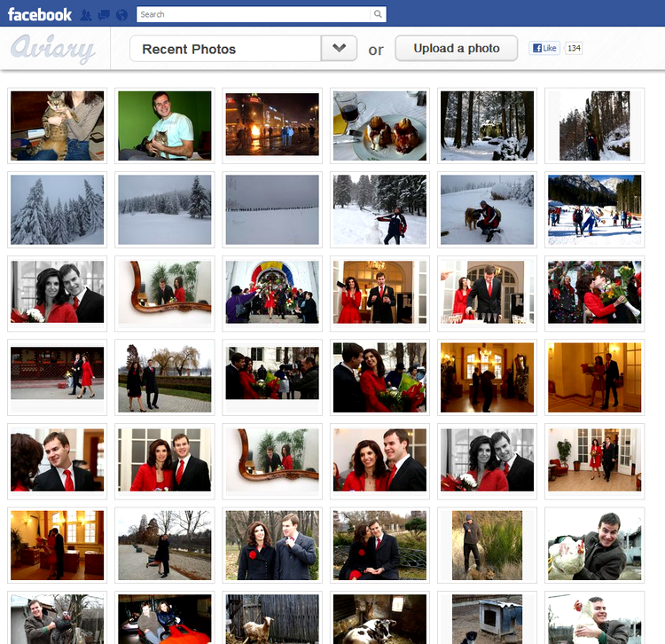Open the Recent Photos dropdown
This screenshot has height=644, width=665.
click(x=244, y=49)
